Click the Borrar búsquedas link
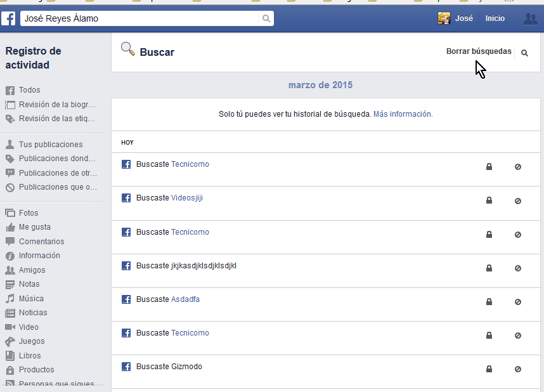544x392 pixels. point(479,51)
